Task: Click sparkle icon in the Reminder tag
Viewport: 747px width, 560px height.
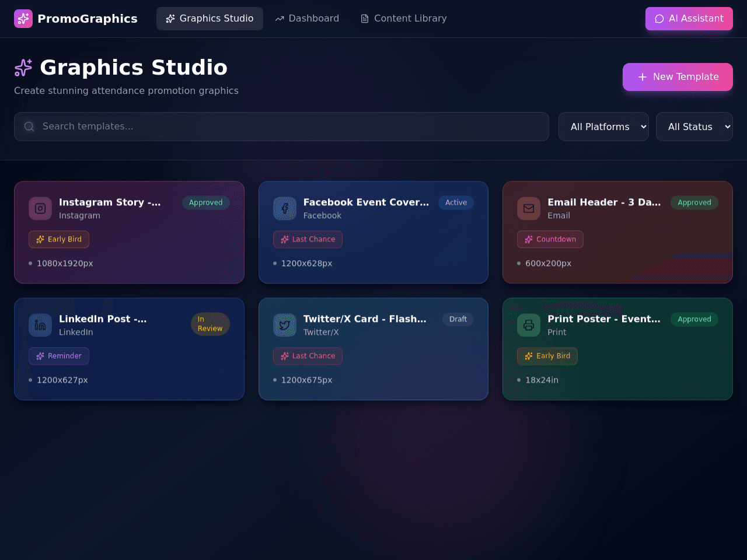Action: pyautogui.click(x=40, y=356)
